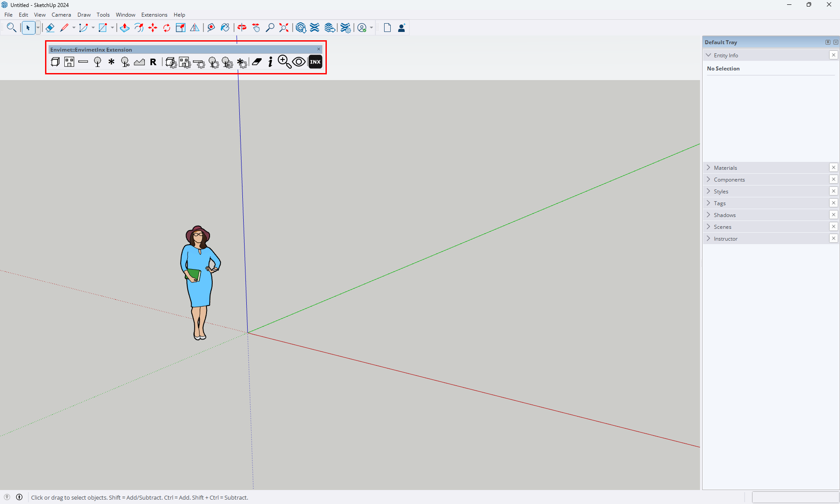Toggle auto-hide pin on Default Tray
This screenshot has width=840, height=504.
point(828,42)
